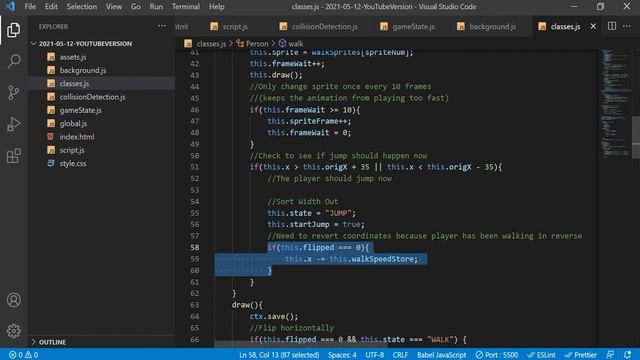640x360 pixels.
Task: Change language mode Babel JavaScript
Action: (x=441, y=355)
